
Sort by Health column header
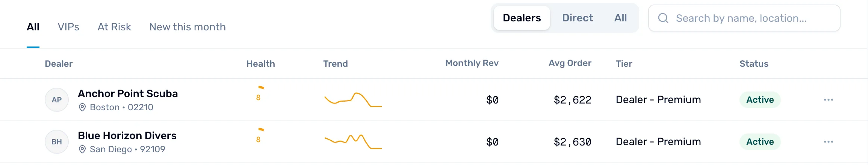coord(260,64)
